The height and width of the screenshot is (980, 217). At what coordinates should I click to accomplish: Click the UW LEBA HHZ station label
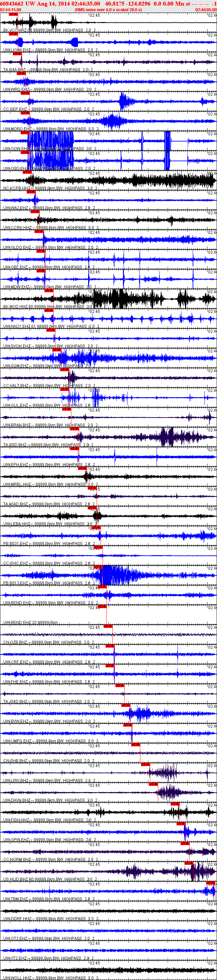click(50, 525)
